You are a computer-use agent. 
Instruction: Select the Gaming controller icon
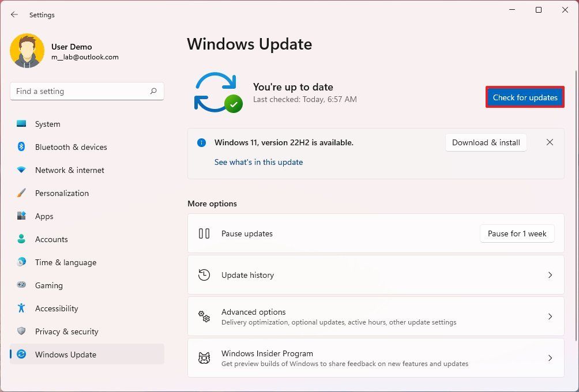(x=21, y=285)
